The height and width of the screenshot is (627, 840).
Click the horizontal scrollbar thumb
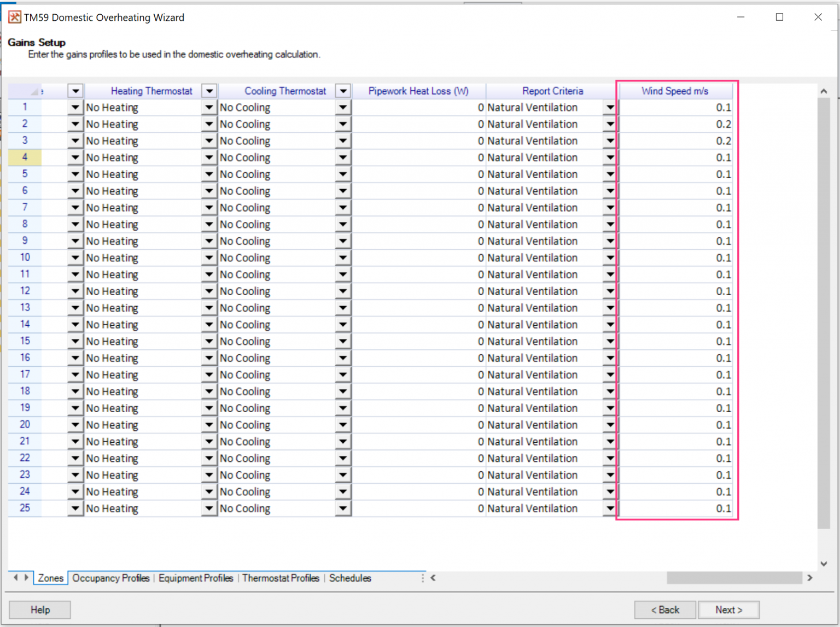click(x=734, y=578)
